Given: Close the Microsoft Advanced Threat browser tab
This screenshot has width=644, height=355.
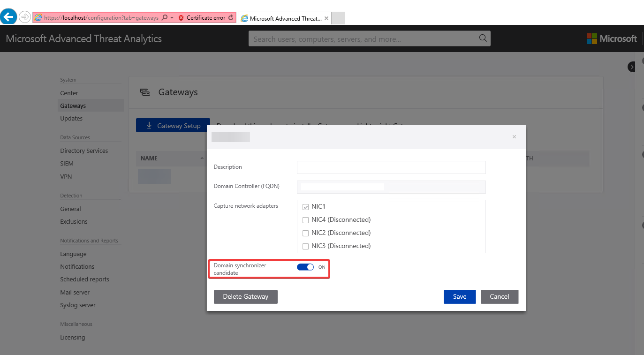Looking at the screenshot, I should click(x=326, y=18).
